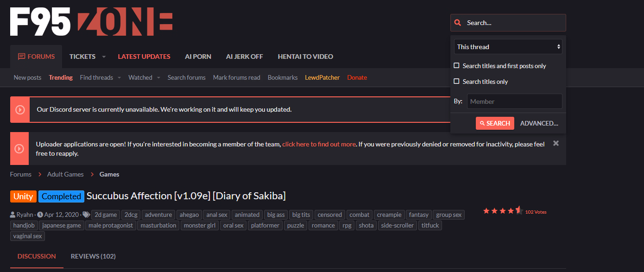
Task: Select the japanese game tag
Action: tap(62, 225)
